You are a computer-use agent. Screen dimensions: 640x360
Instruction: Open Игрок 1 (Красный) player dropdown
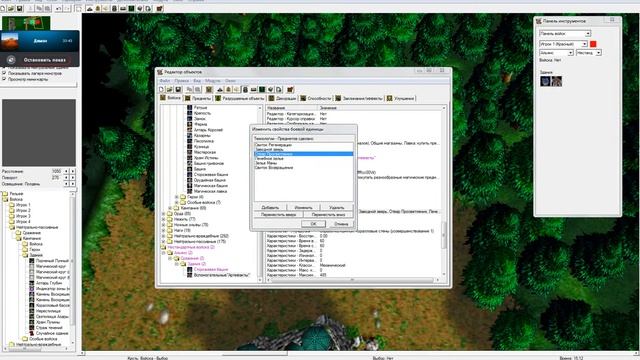click(x=563, y=44)
